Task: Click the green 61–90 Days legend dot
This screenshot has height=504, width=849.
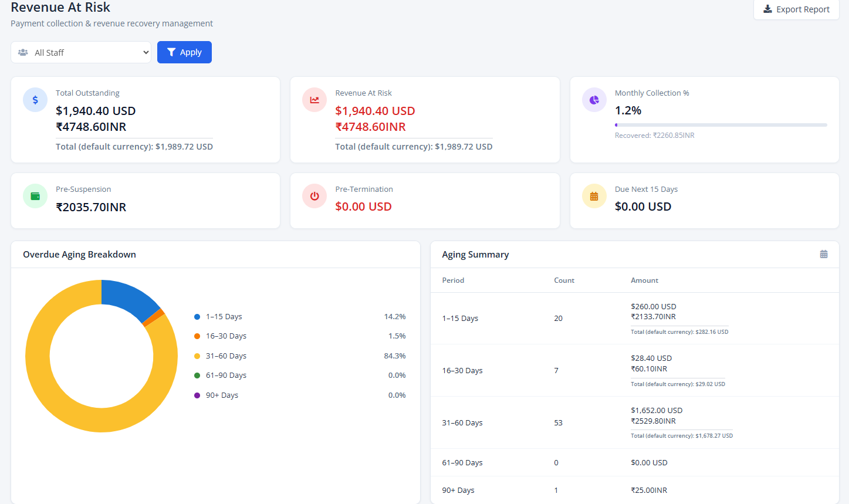Action: point(197,376)
